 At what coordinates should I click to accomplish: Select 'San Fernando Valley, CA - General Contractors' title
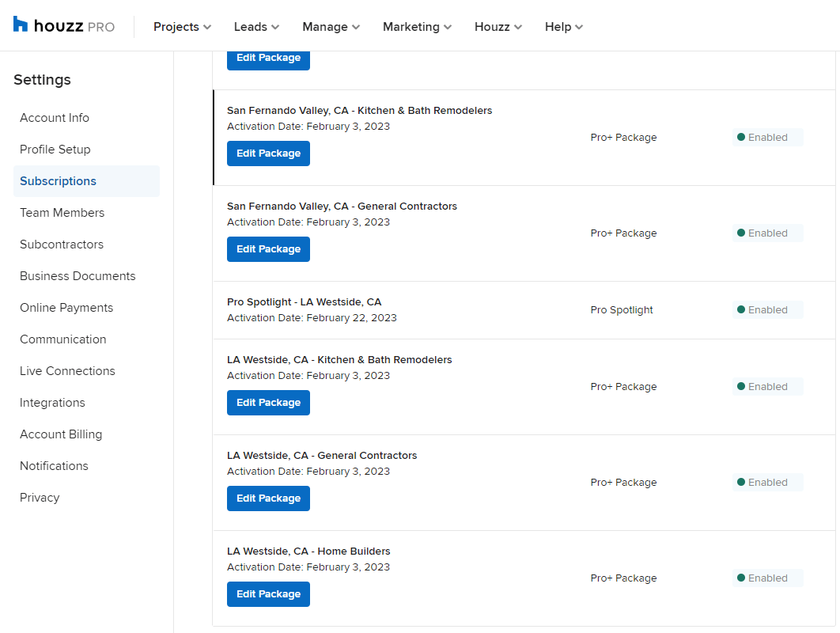342,207
